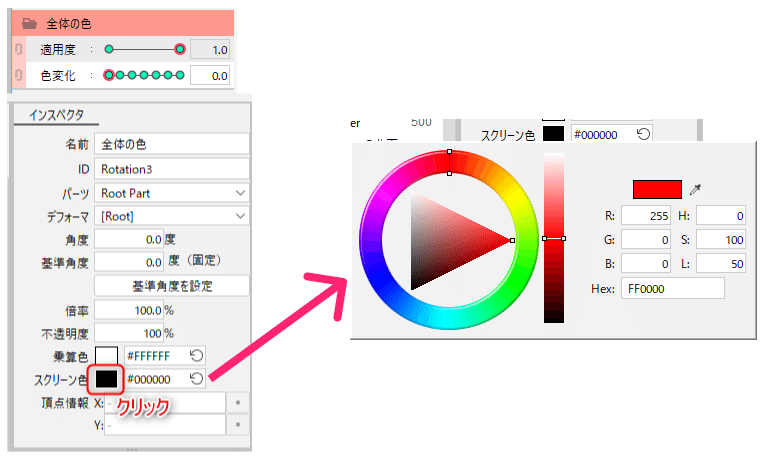Click the link icon beside 適用度
The width and height of the screenshot is (765, 459).
pyautogui.click(x=19, y=49)
